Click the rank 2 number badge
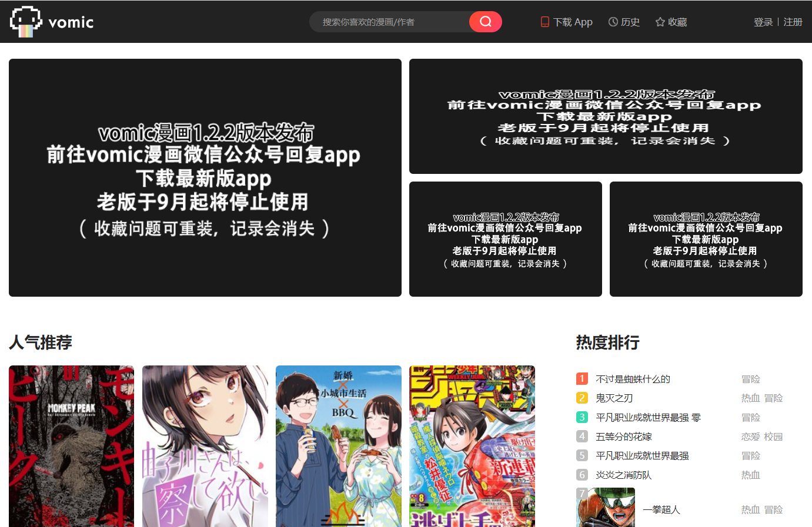 pyautogui.click(x=582, y=398)
